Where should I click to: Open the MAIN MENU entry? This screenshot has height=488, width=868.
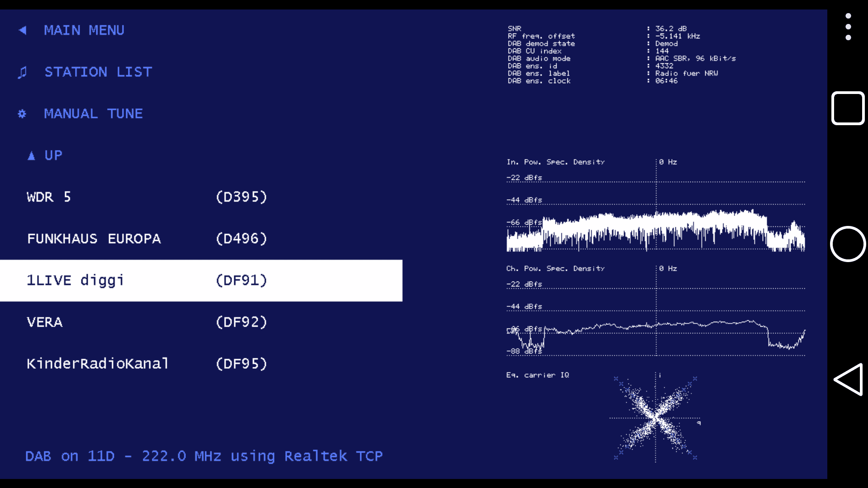84,30
